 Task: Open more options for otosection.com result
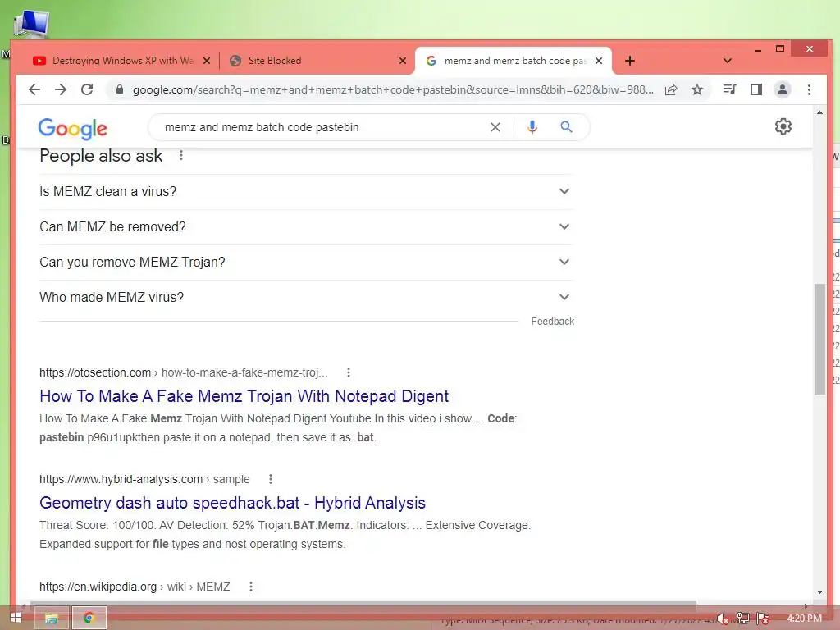click(x=348, y=372)
